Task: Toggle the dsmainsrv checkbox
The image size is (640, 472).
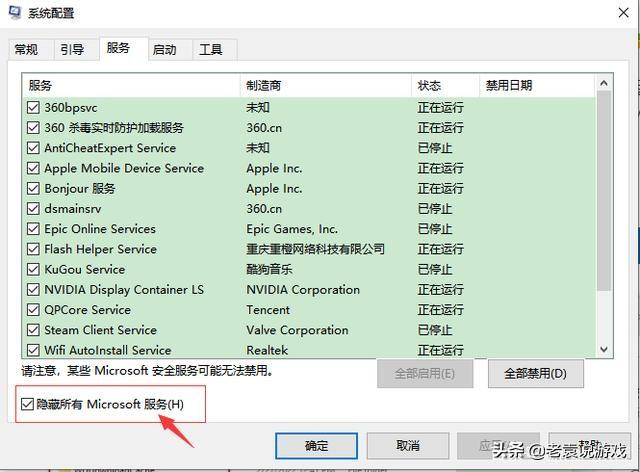Action: point(33,209)
